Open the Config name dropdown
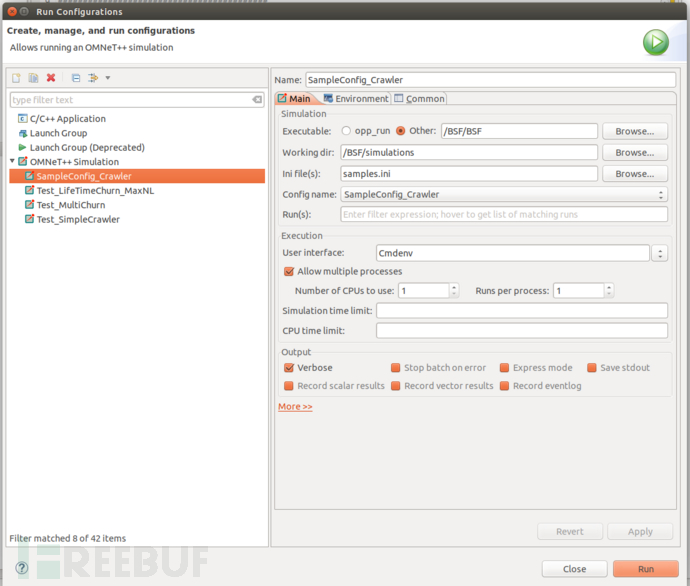The width and height of the screenshot is (690, 586). pyautogui.click(x=504, y=194)
